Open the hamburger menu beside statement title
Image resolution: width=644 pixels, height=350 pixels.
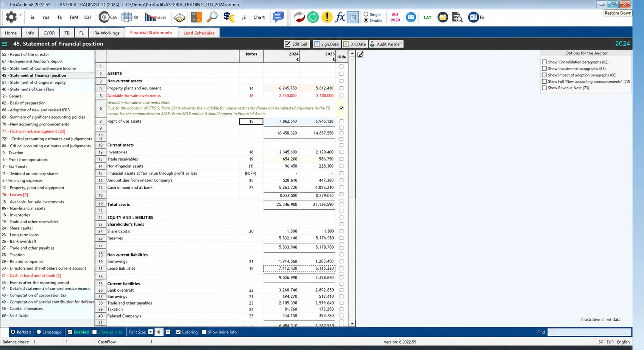point(5,44)
